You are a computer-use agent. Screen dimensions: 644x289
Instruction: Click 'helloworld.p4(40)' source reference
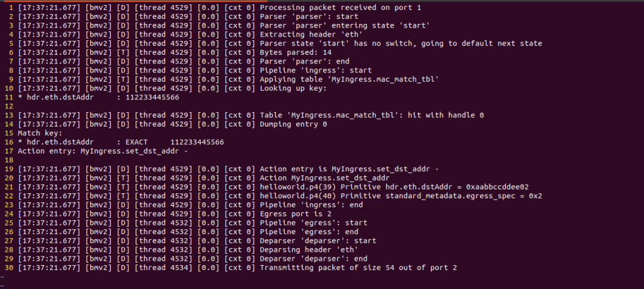coord(297,196)
